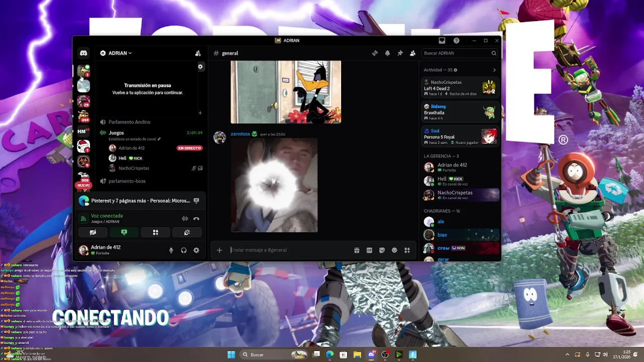Click Adrian de 412 in Juegos voice list
Screen dimensions: 644x362
[x=132, y=148]
